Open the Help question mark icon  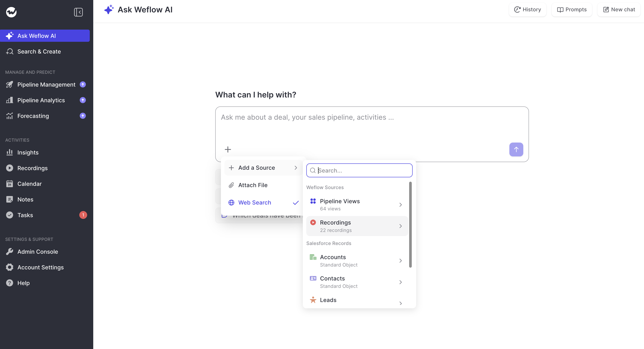tap(10, 283)
